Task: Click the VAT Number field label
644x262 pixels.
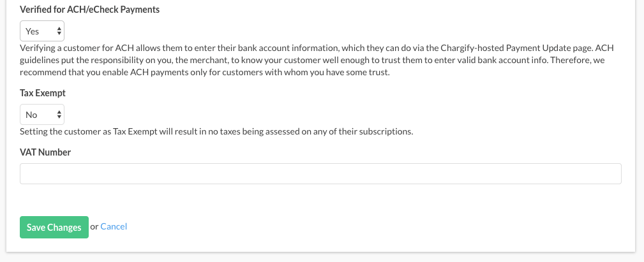Action: point(45,152)
